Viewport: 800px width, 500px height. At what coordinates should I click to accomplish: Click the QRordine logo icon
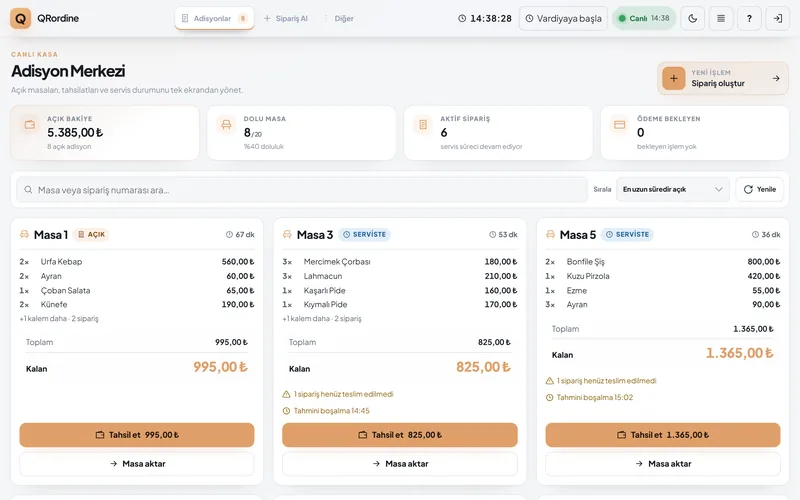click(20, 18)
